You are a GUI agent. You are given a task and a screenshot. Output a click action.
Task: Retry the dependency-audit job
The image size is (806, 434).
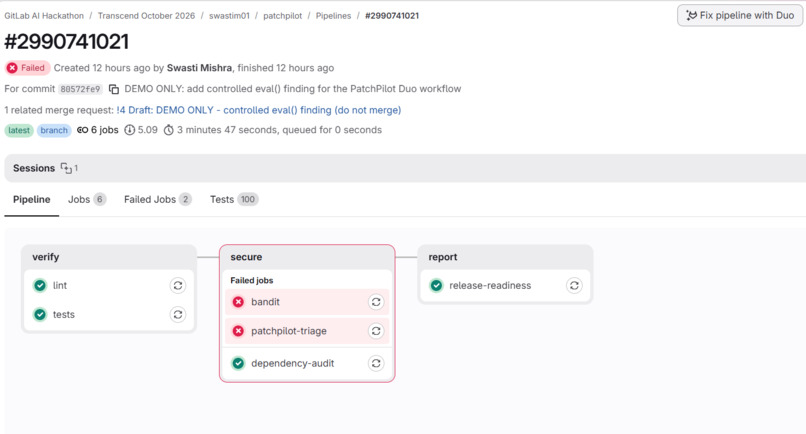(376, 363)
